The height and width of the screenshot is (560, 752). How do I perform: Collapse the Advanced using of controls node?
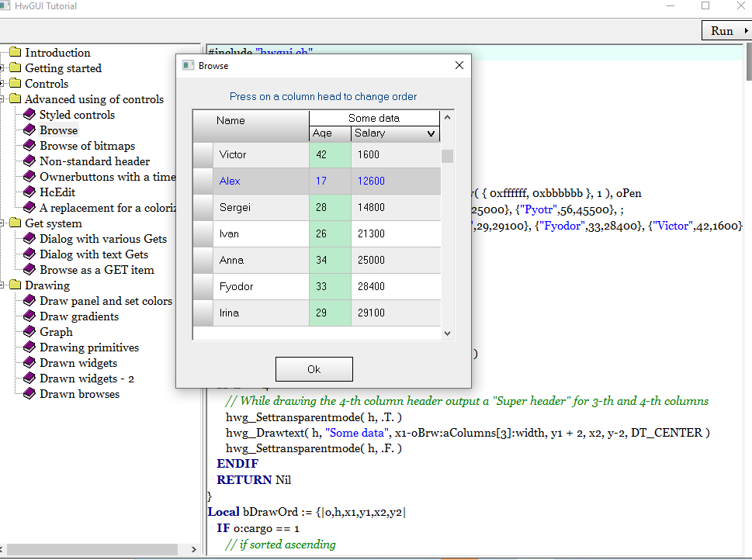[3, 99]
